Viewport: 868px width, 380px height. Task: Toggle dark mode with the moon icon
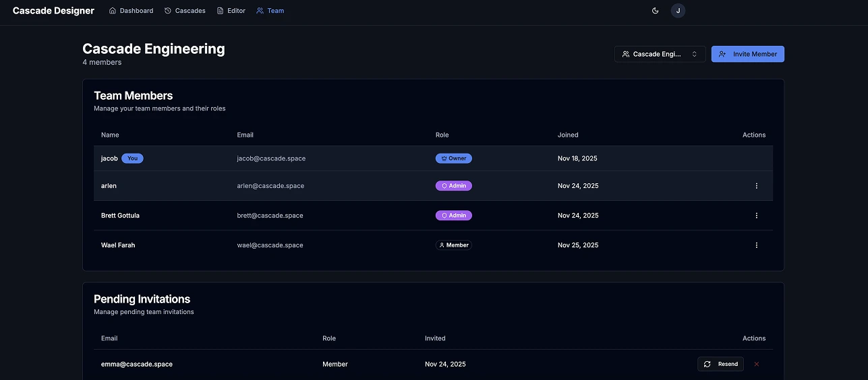pyautogui.click(x=655, y=11)
